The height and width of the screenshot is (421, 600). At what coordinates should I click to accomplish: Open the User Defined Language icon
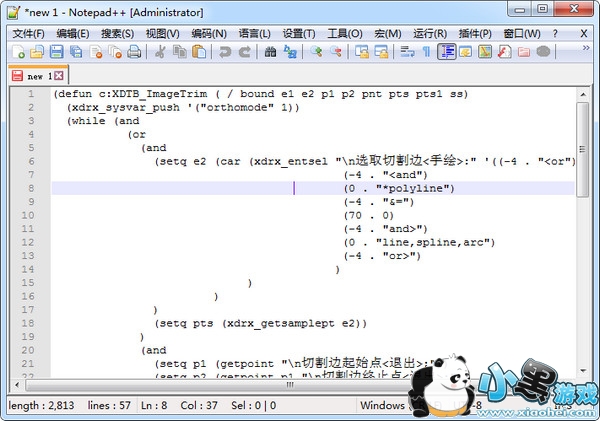466,51
